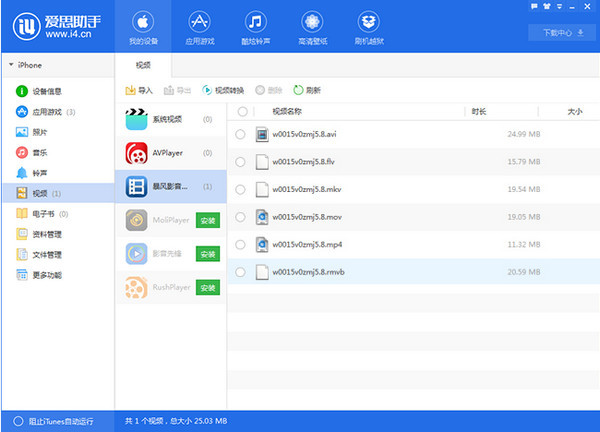Install MoliPlayer with its green button
The height and width of the screenshot is (432, 600).
[x=208, y=220]
